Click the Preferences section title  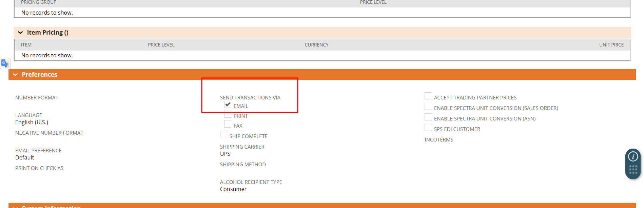point(39,75)
